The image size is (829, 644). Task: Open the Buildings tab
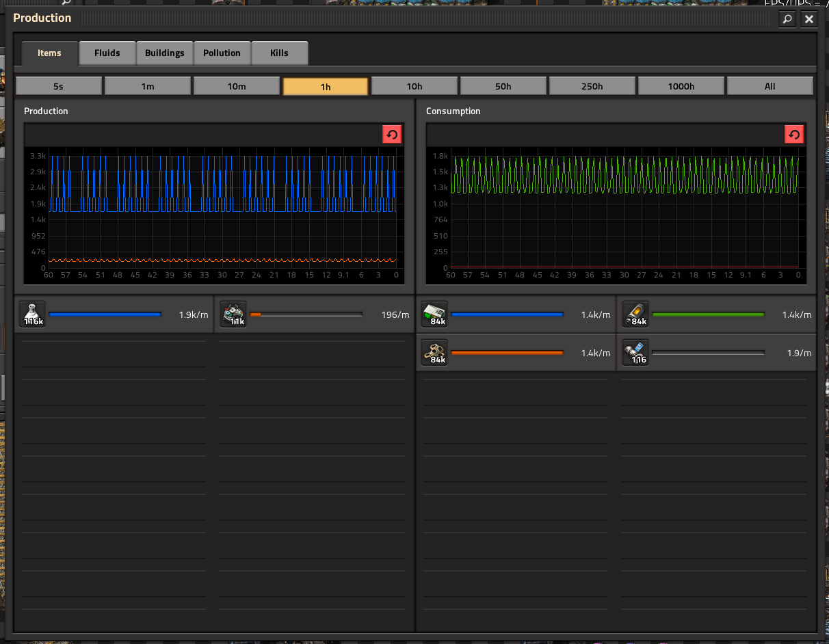tap(165, 53)
